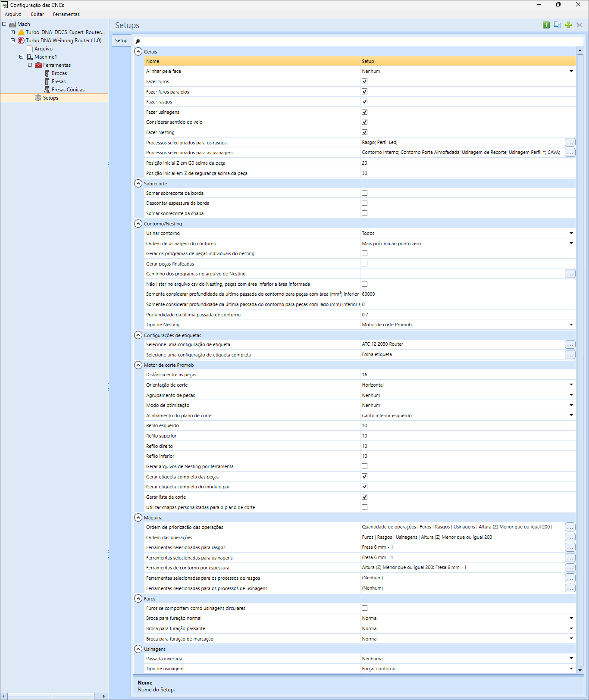Open the Editar menu

(x=38, y=14)
